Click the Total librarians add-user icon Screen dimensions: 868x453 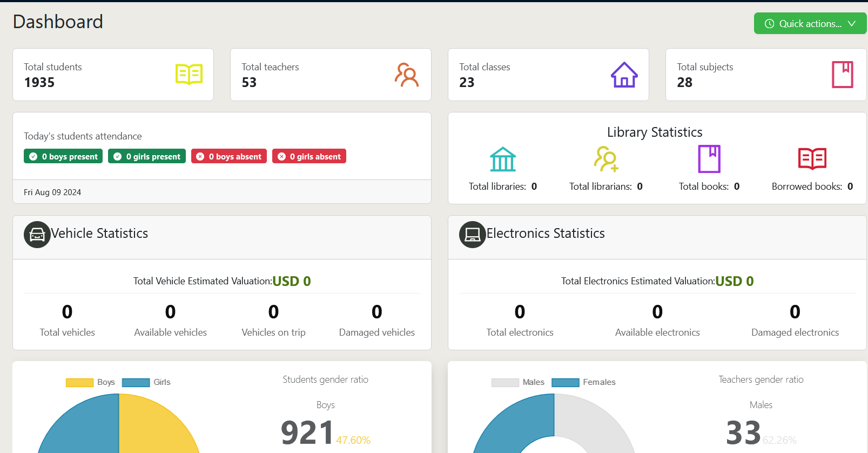point(606,159)
